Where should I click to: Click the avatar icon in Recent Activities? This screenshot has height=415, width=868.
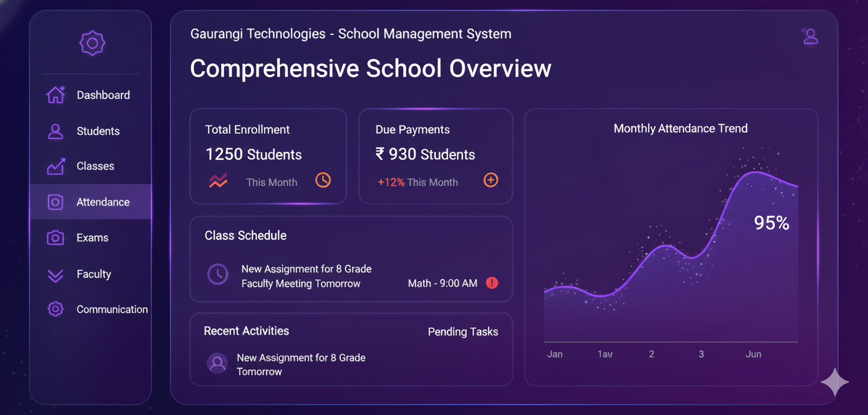(217, 363)
